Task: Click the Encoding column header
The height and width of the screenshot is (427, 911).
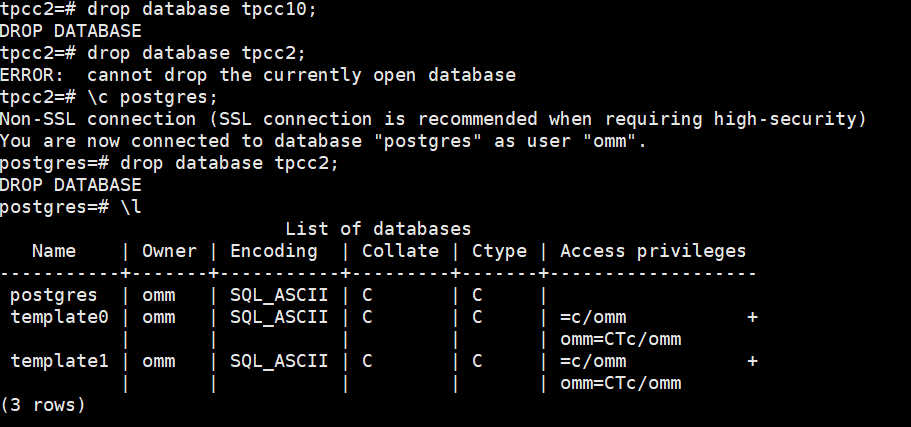Action: coord(274,251)
